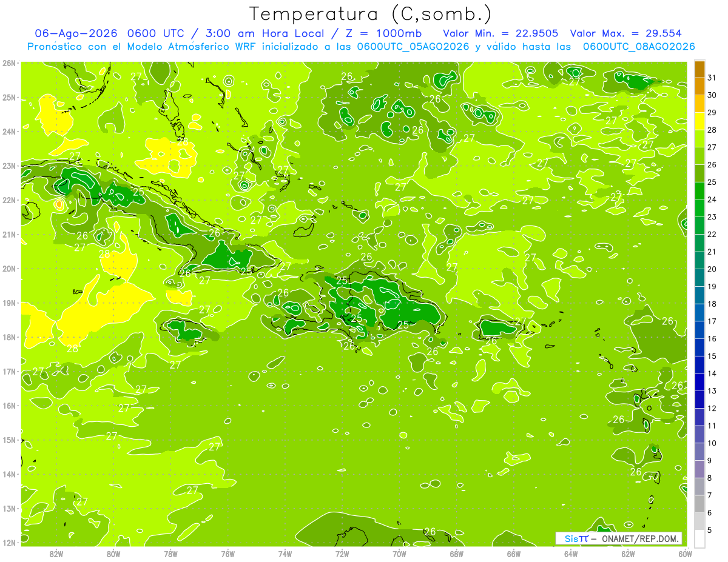Click the 24 label on the color scale
This screenshot has width=728, height=562.
point(712,199)
